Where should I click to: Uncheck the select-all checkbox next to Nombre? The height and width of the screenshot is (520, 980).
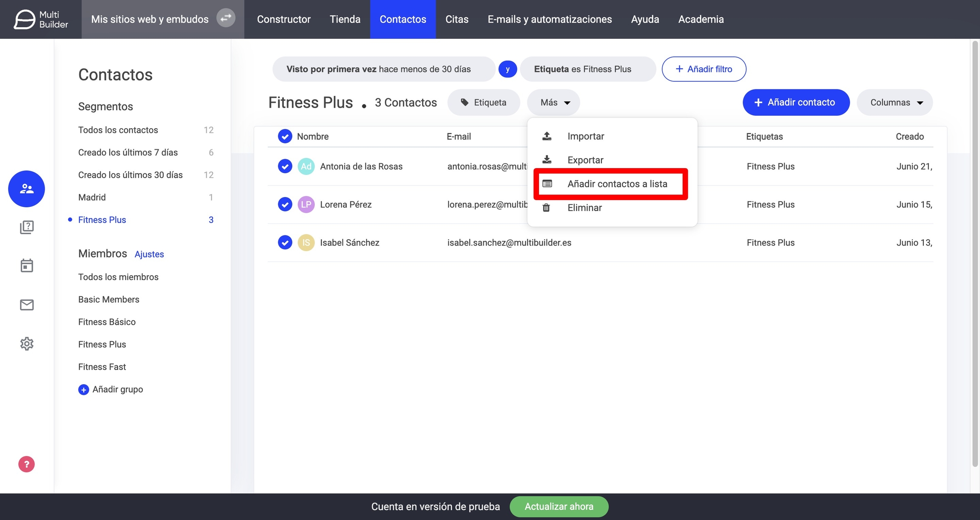(285, 136)
